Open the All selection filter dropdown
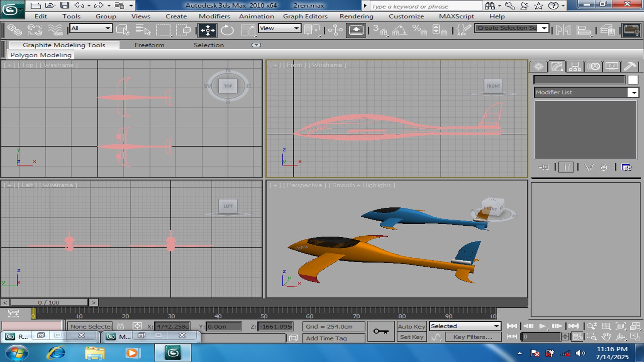 click(x=91, y=28)
